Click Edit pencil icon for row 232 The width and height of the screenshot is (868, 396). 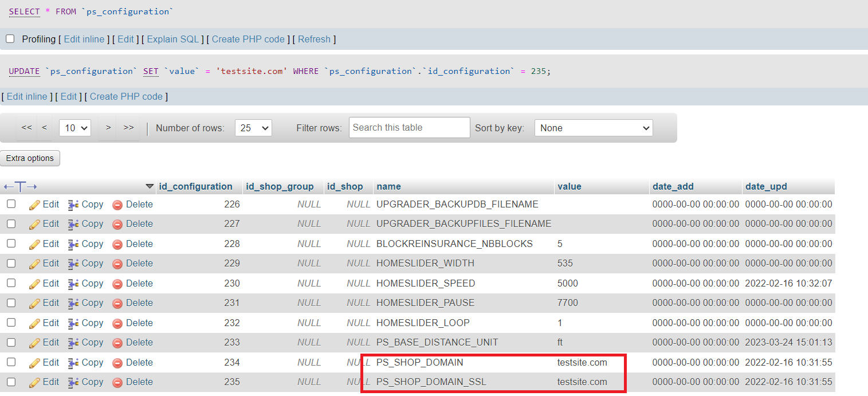point(34,323)
